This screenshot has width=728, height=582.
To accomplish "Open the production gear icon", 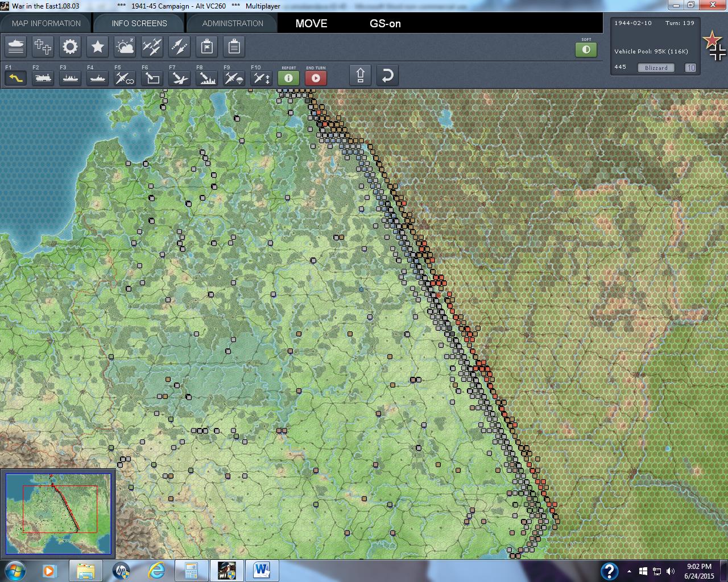I will click(x=71, y=47).
